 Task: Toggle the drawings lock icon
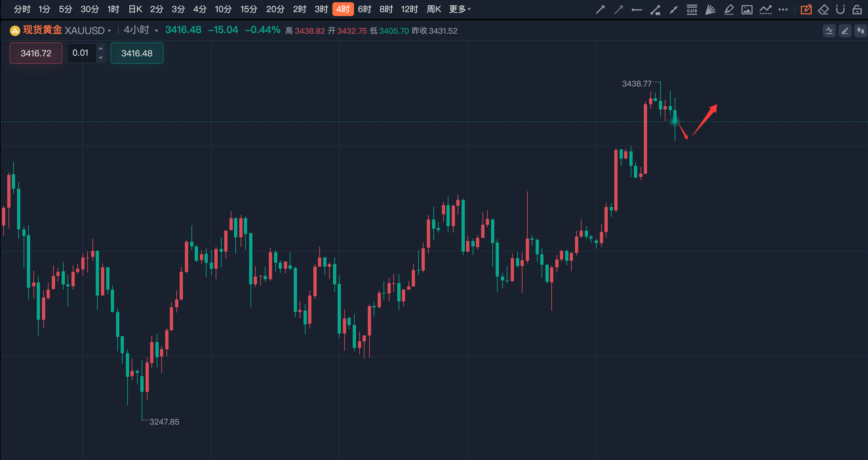[x=857, y=10]
